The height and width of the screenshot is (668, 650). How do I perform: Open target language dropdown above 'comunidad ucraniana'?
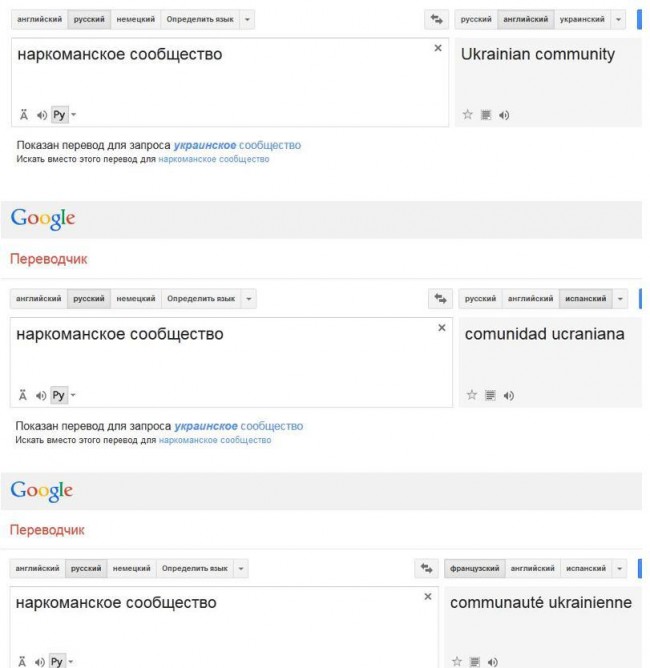pos(620,299)
